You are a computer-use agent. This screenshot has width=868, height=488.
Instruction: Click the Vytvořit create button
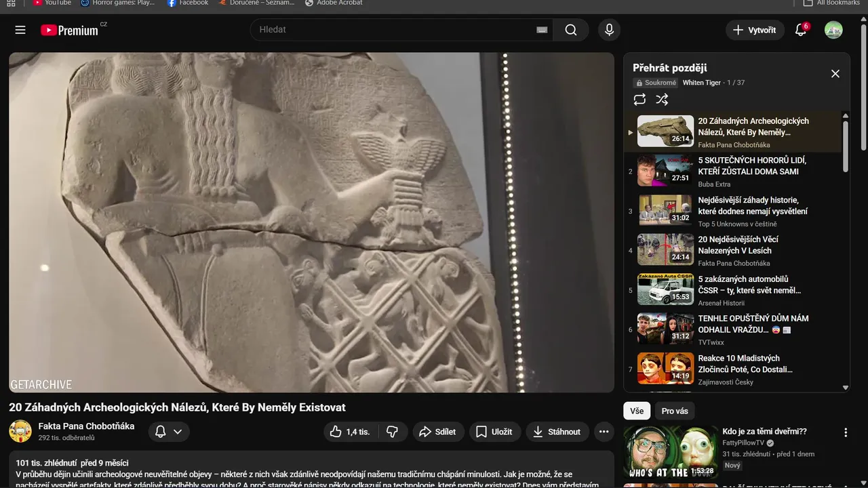[755, 30]
